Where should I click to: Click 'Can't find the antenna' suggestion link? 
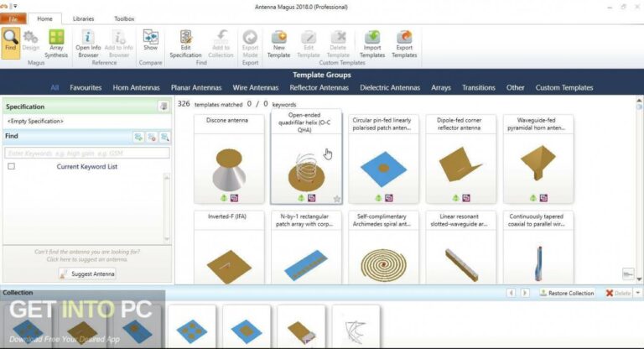(x=86, y=255)
